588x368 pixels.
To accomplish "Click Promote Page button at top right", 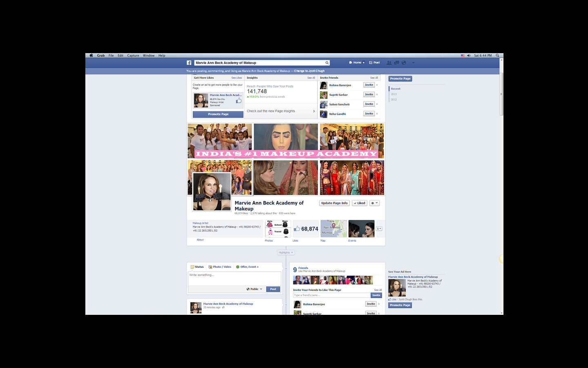I will (400, 79).
